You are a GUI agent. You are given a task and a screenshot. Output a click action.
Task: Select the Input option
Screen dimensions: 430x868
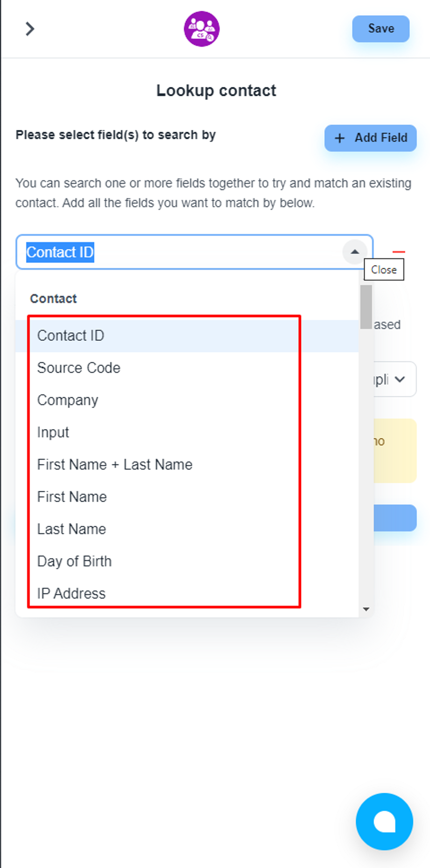tap(53, 432)
